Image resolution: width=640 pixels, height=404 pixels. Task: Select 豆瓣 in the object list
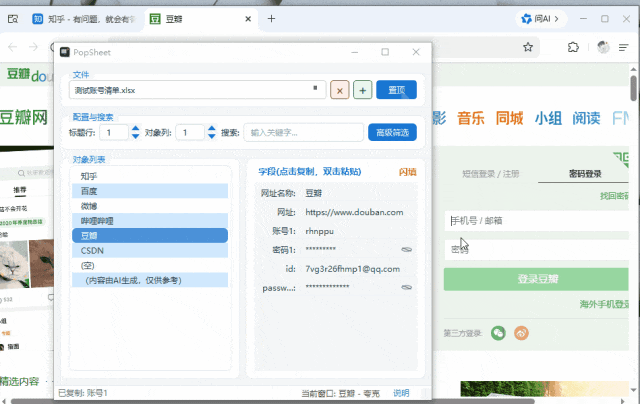[150, 236]
